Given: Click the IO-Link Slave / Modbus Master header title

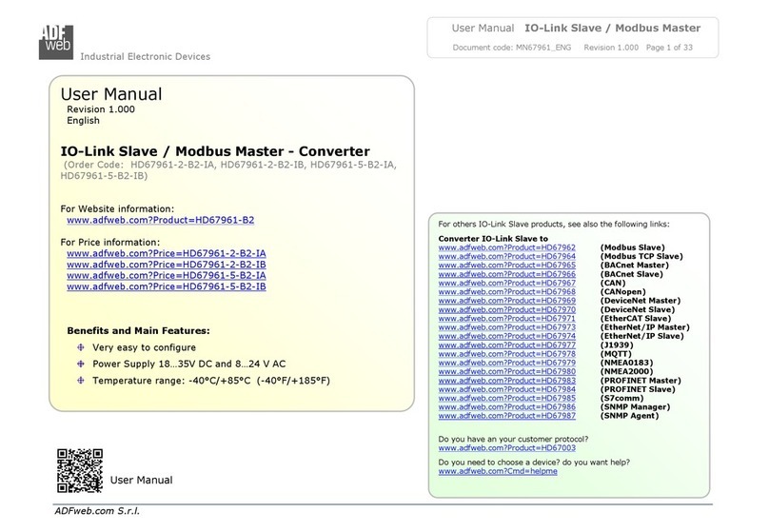Looking at the screenshot, I should coord(613,28).
